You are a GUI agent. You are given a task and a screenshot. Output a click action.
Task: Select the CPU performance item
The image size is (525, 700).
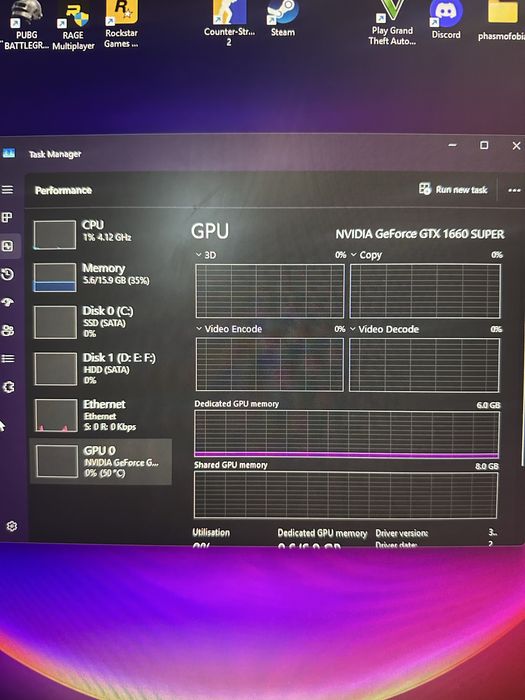pyautogui.click(x=100, y=234)
